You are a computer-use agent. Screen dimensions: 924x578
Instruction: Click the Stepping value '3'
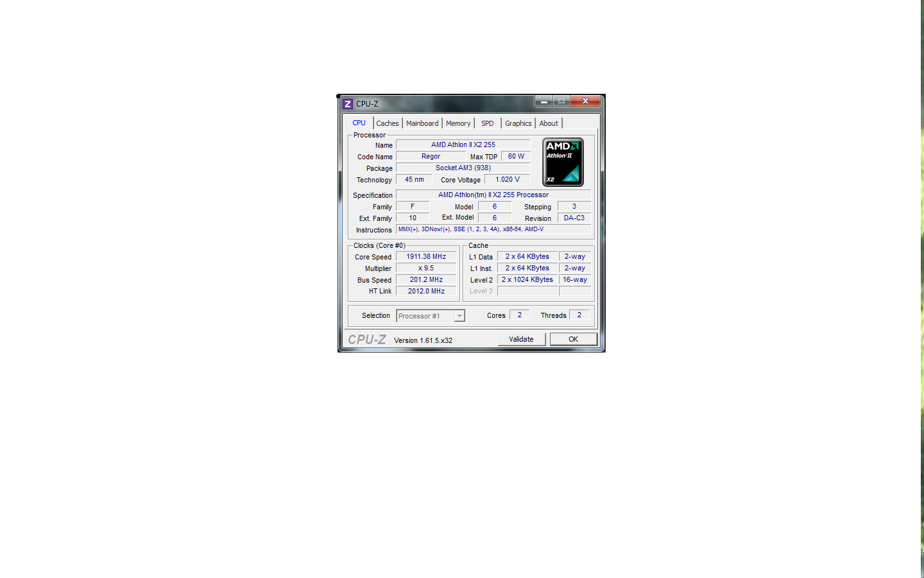[574, 206]
